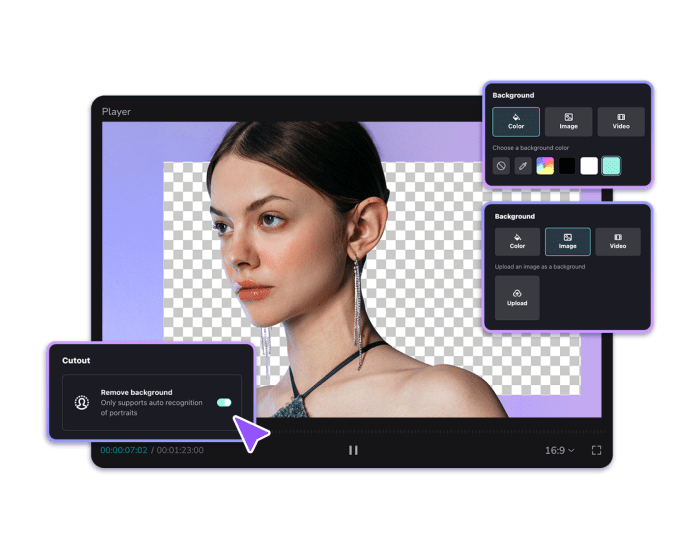
Task: Choose the mint green background swatch
Action: 611,166
